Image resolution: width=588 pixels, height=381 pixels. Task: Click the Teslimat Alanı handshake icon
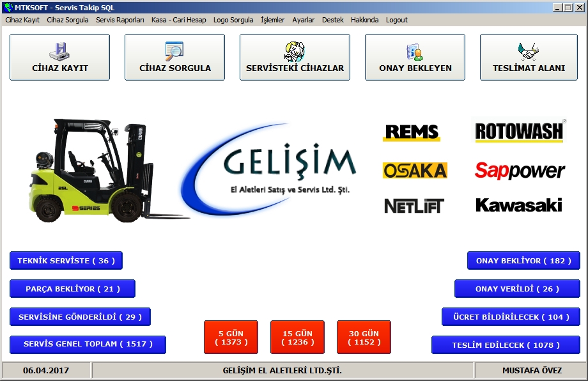click(529, 51)
